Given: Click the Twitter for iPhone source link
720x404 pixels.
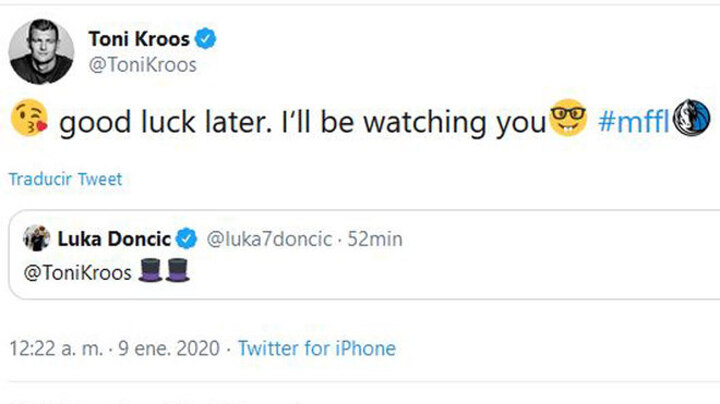Looking at the screenshot, I should pyautogui.click(x=317, y=349).
